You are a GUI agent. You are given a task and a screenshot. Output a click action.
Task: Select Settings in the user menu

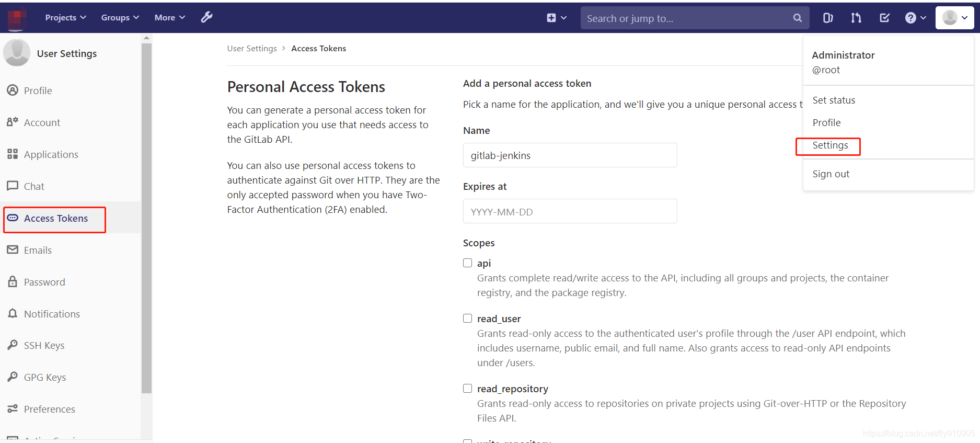coord(830,145)
